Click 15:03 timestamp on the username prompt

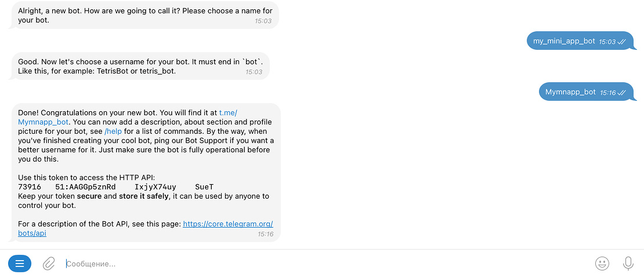click(254, 72)
